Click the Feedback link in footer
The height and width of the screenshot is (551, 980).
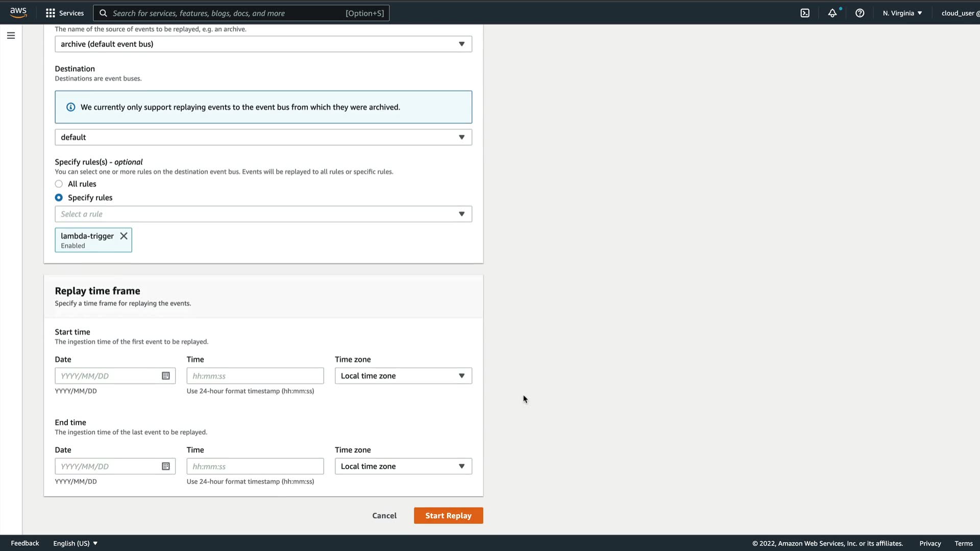click(x=25, y=543)
